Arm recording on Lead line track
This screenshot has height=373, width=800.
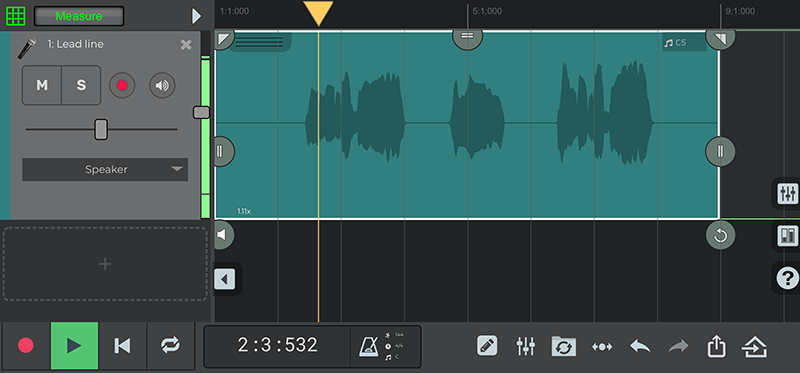[x=122, y=85]
